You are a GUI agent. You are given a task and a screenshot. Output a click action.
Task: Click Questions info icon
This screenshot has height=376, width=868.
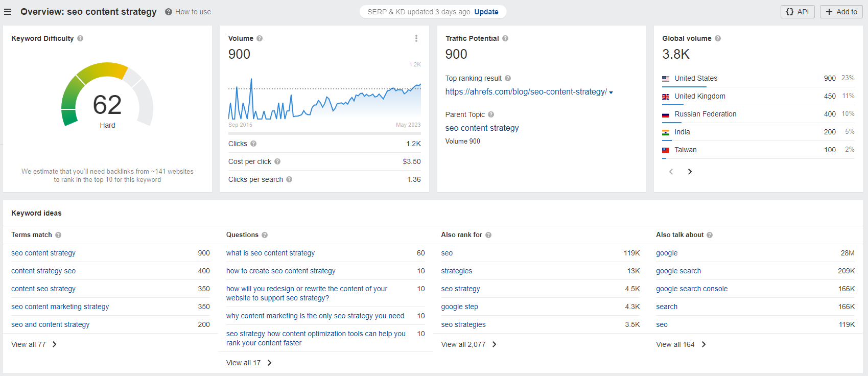265,235
